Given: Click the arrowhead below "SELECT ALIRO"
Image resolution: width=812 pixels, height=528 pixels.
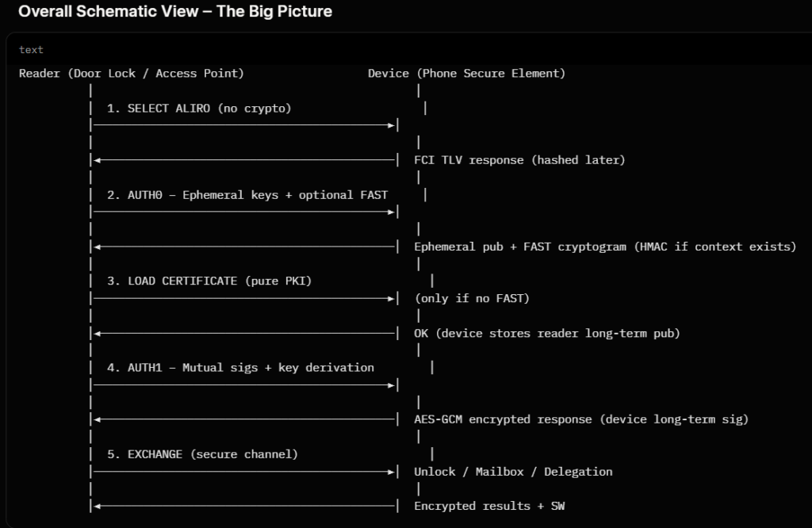Looking at the screenshot, I should (x=391, y=125).
